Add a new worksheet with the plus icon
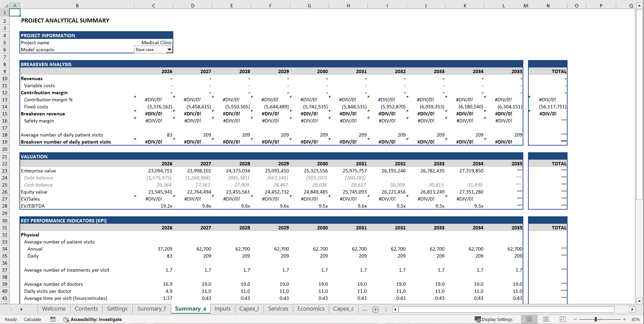This screenshot has height=324, width=644. (x=375, y=309)
